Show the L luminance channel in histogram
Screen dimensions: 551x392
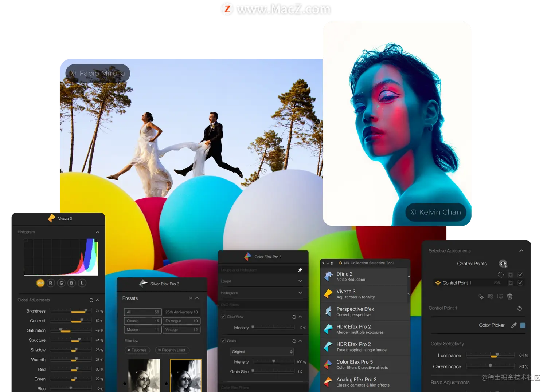(82, 283)
